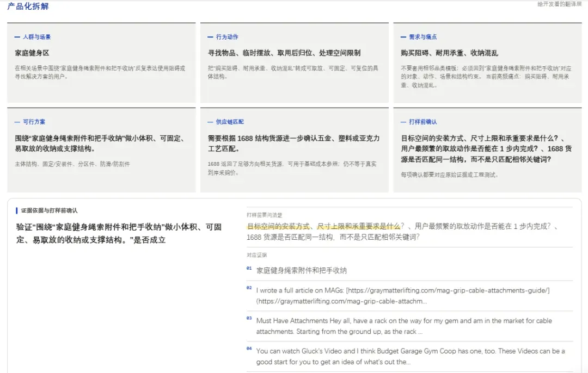Image resolution: width=588 pixels, height=373 pixels.
Task: Click the 打样前要问清楚 label
Action: (265, 215)
